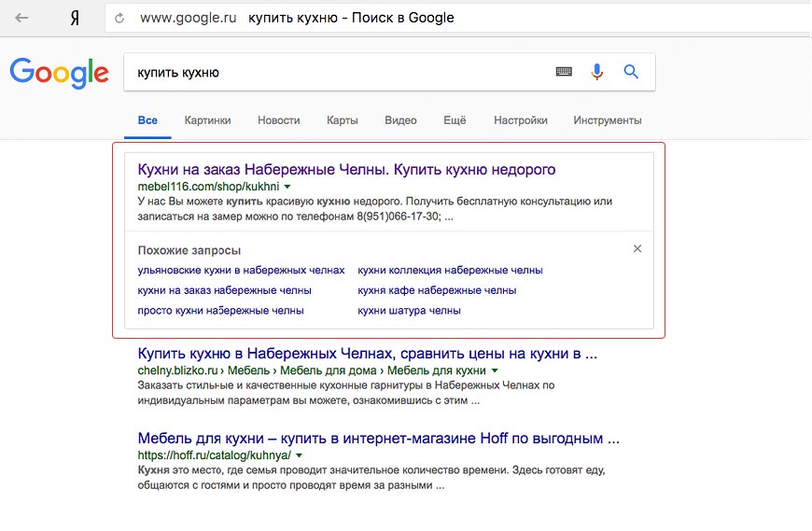Click 'Мебель для кухни' Hoff result link
This screenshot has height=531, width=812.
(377, 438)
